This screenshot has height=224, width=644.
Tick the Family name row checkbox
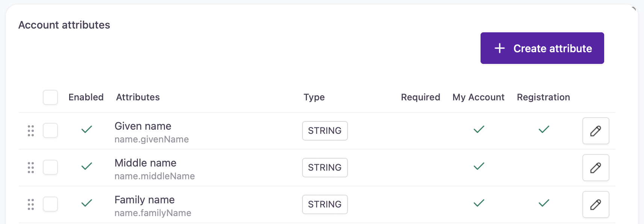click(x=50, y=204)
